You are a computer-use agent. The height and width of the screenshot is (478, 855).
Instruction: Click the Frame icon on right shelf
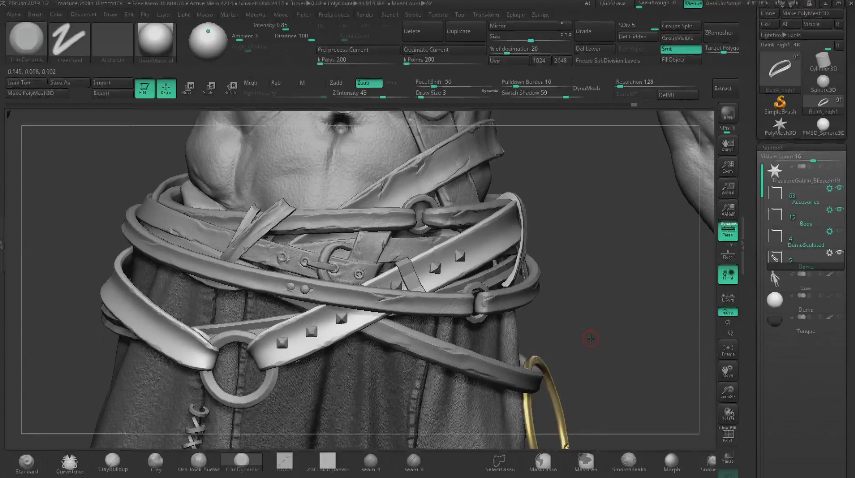(727, 350)
